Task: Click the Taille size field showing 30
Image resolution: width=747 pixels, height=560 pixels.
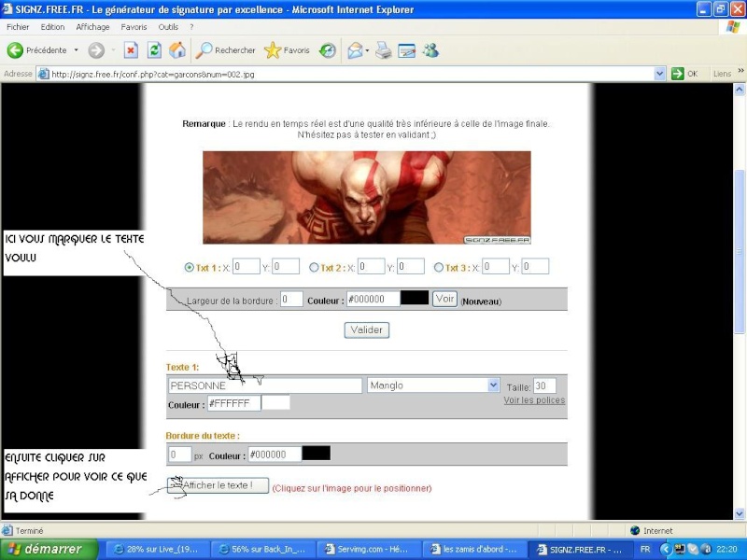Action: (544, 385)
